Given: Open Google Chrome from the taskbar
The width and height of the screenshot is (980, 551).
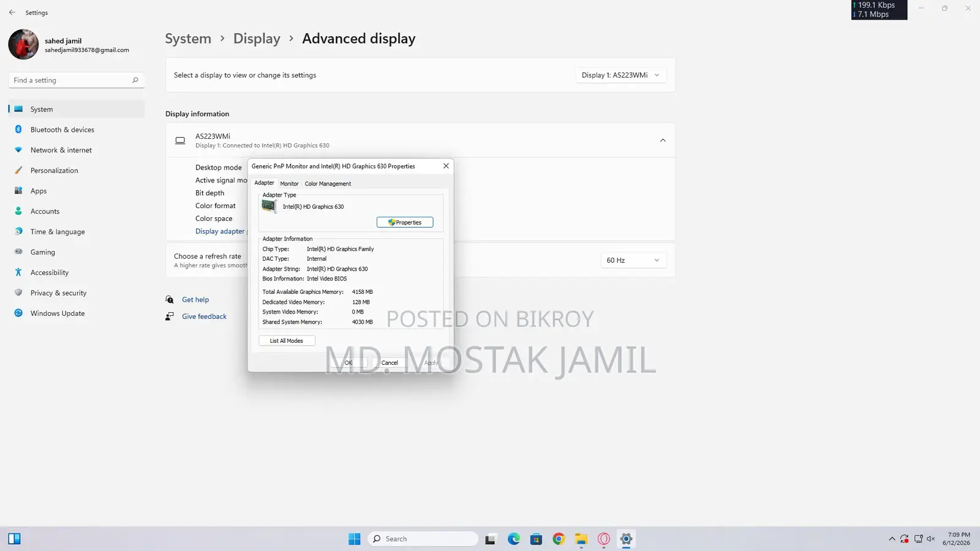Looking at the screenshot, I should point(559,539).
